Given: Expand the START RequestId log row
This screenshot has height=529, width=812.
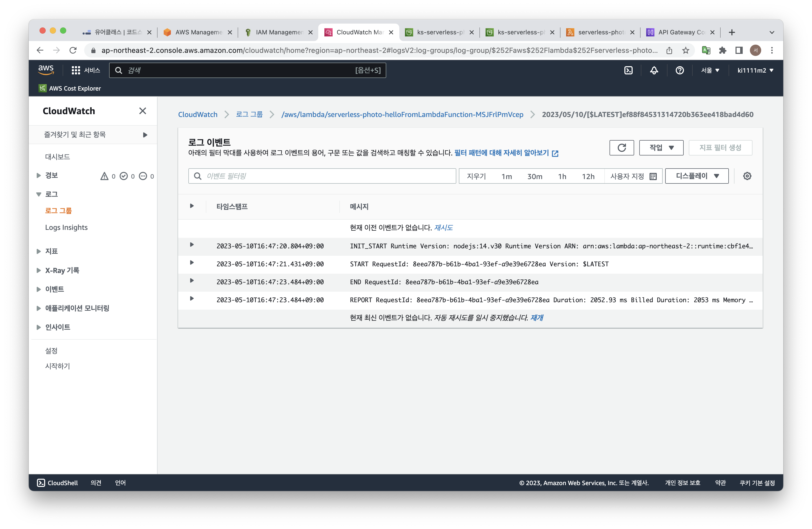Looking at the screenshot, I should tap(192, 263).
